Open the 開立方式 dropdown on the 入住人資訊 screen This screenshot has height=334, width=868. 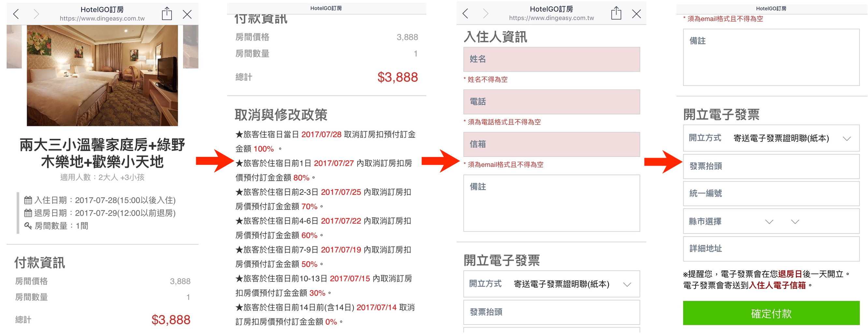pos(552,284)
